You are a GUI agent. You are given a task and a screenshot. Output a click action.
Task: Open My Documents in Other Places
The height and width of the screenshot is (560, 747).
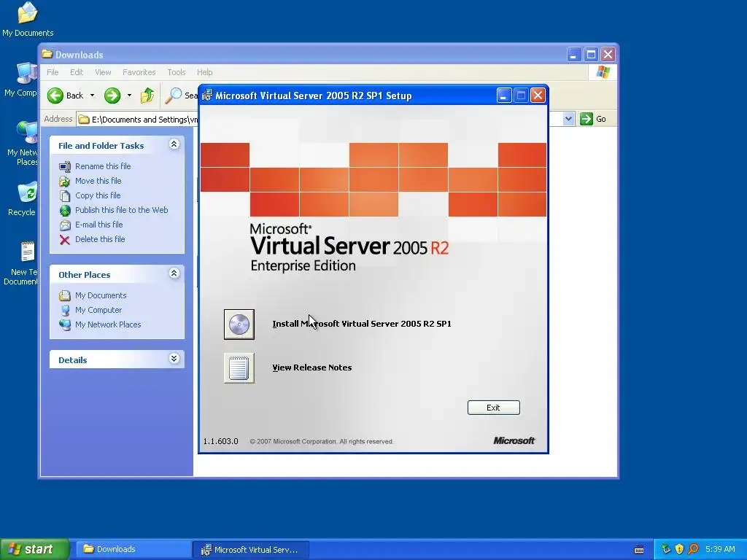tap(101, 296)
